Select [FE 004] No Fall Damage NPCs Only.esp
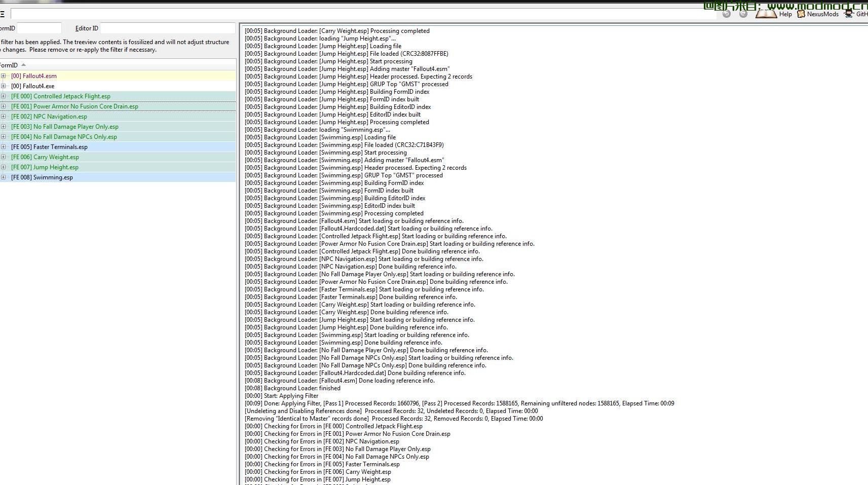 click(118, 137)
